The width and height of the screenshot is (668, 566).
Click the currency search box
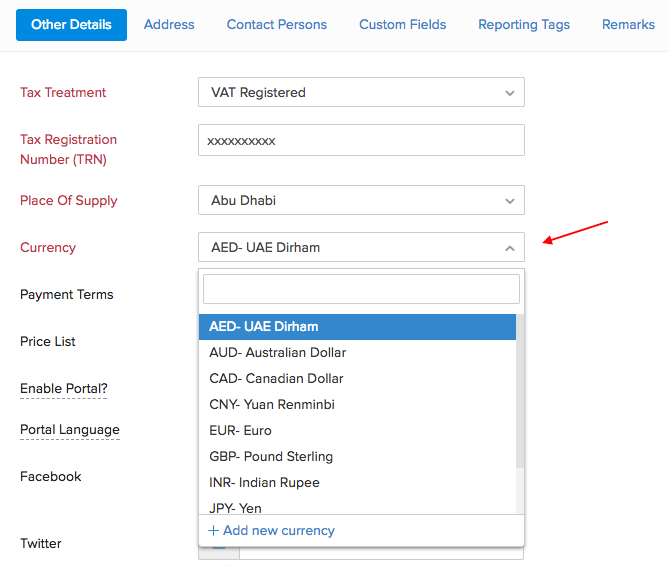pos(361,289)
